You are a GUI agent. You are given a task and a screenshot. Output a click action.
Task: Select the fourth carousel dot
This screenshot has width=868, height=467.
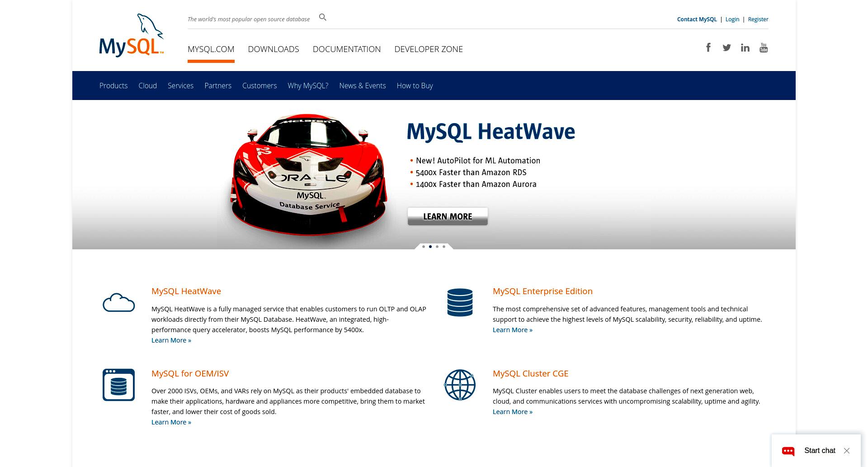click(x=444, y=247)
